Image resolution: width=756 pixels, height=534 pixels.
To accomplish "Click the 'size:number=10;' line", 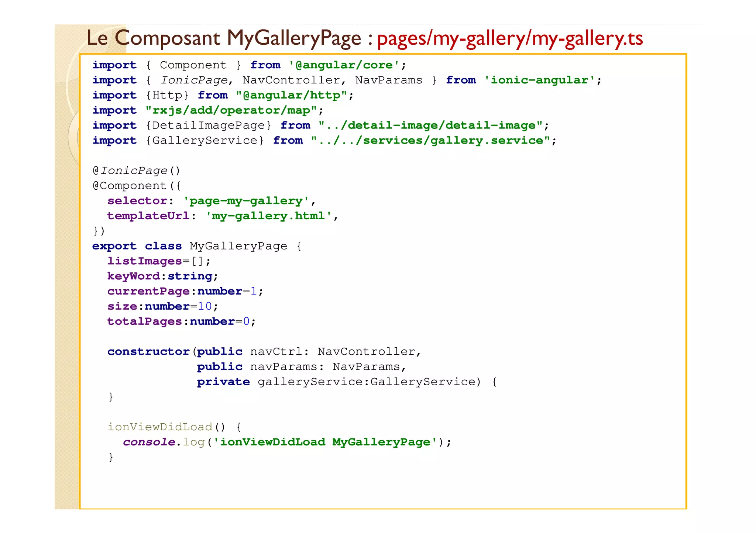I will [163, 307].
